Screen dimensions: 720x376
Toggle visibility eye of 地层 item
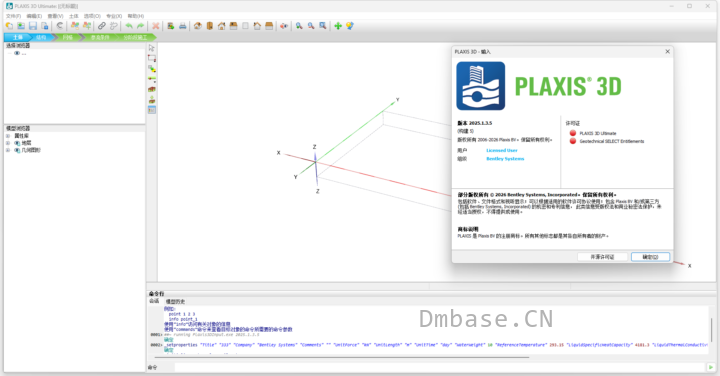[17, 143]
